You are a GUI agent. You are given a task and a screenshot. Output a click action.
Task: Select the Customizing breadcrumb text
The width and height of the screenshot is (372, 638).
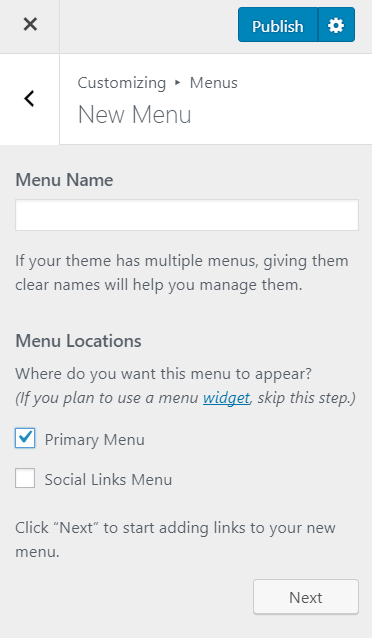coord(122,83)
